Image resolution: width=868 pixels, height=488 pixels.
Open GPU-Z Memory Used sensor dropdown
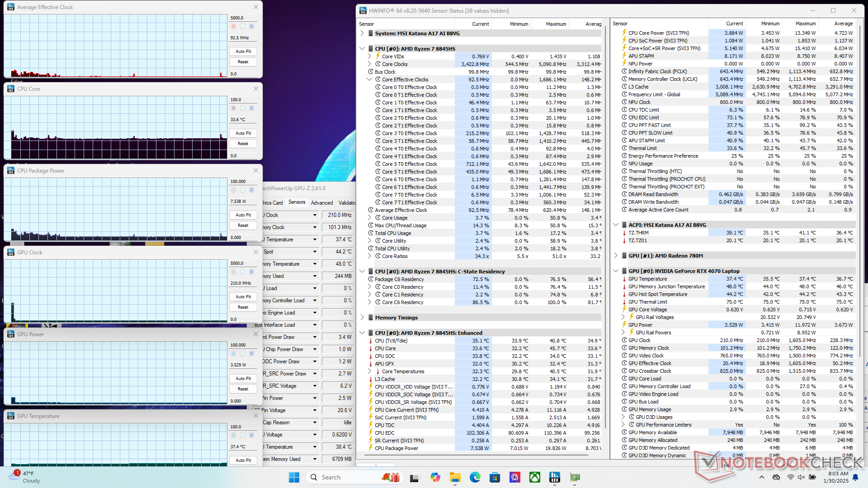coord(315,276)
